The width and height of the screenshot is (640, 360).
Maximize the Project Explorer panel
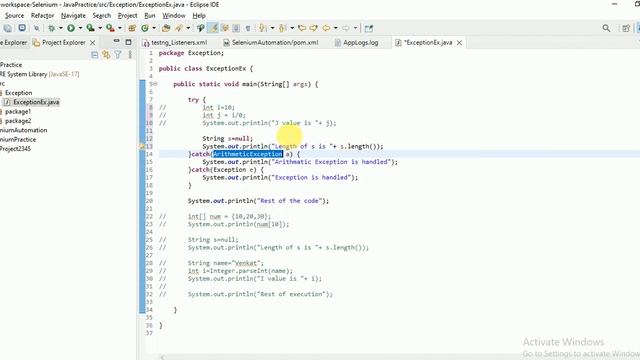(128, 42)
